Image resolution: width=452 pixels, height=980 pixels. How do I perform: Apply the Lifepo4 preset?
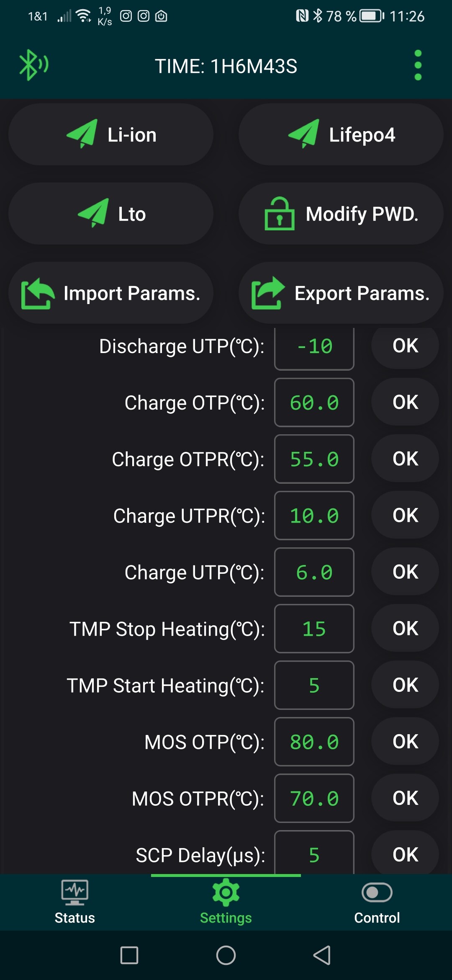341,135
